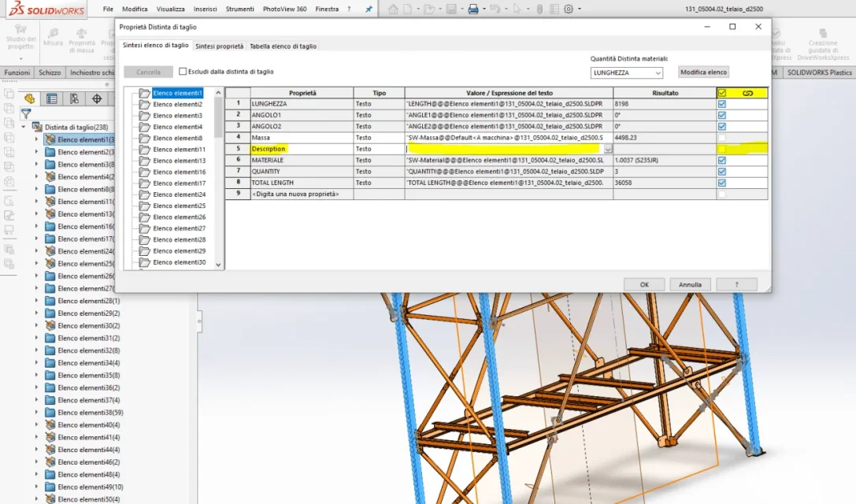Click the Modifica elenco button
This screenshot has height=504, width=856.
pos(703,72)
